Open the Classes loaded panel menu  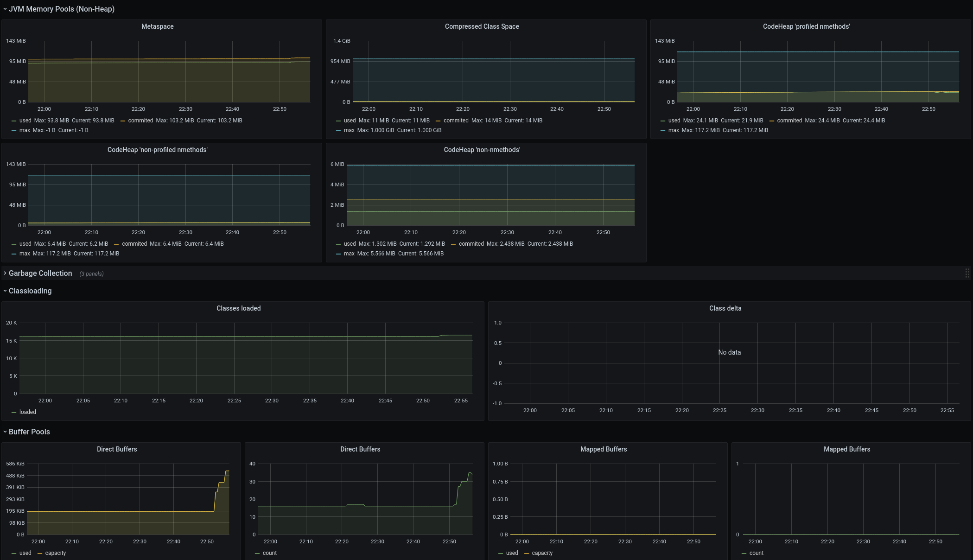(238, 308)
